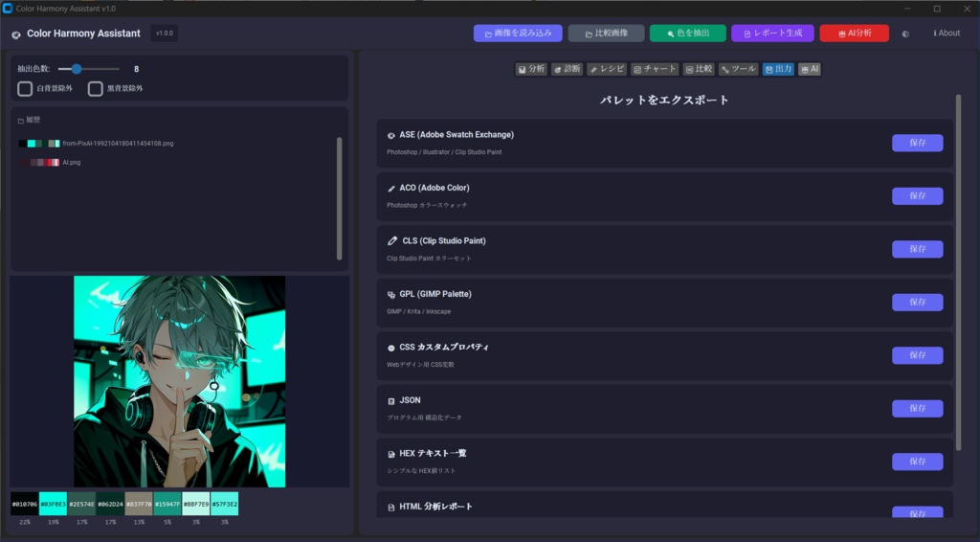The image size is (980, 542).
Task: Pick the #03FBE3 cyan color swatch
Action: point(54,504)
